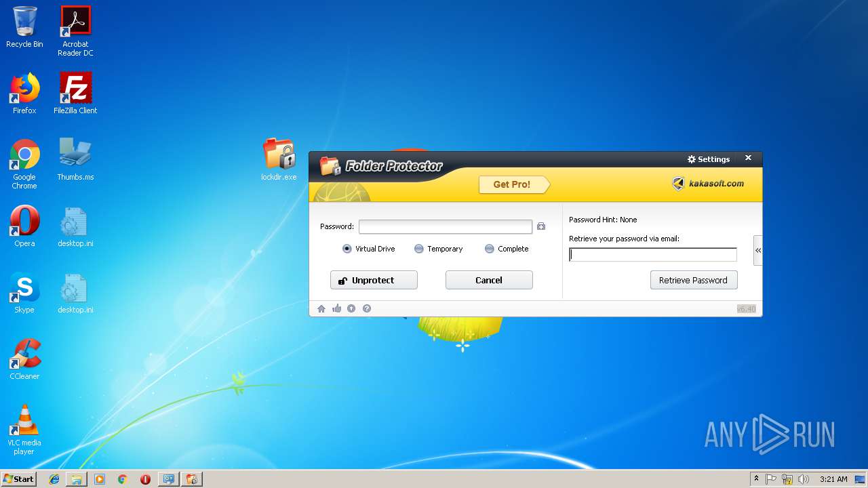Click the volume speaker tray icon
This screenshot has height=488, width=868.
pos(804,479)
